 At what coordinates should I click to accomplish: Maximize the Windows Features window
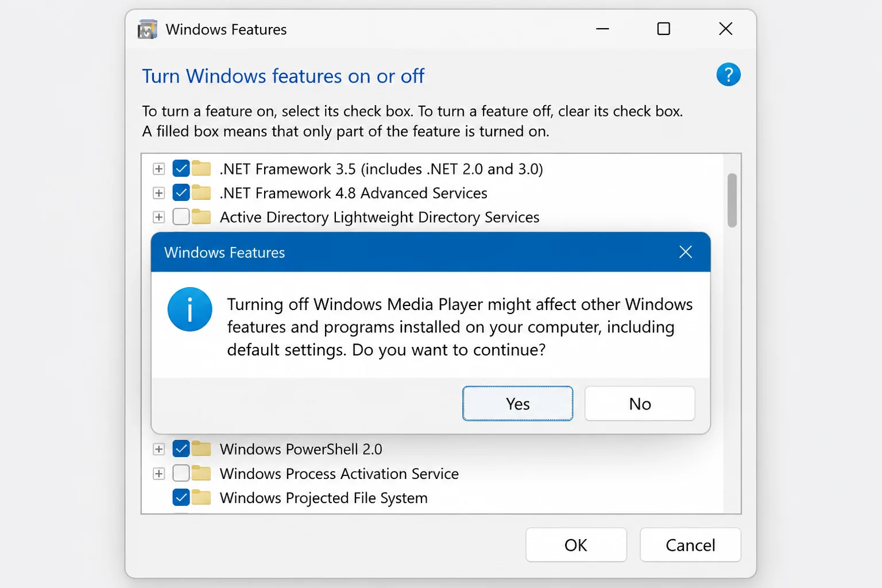point(664,29)
